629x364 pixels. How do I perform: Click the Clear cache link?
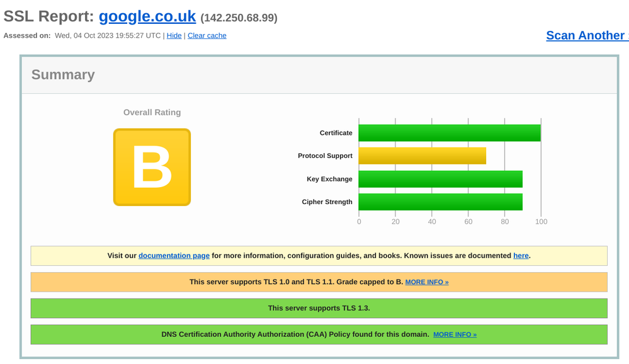coord(207,36)
